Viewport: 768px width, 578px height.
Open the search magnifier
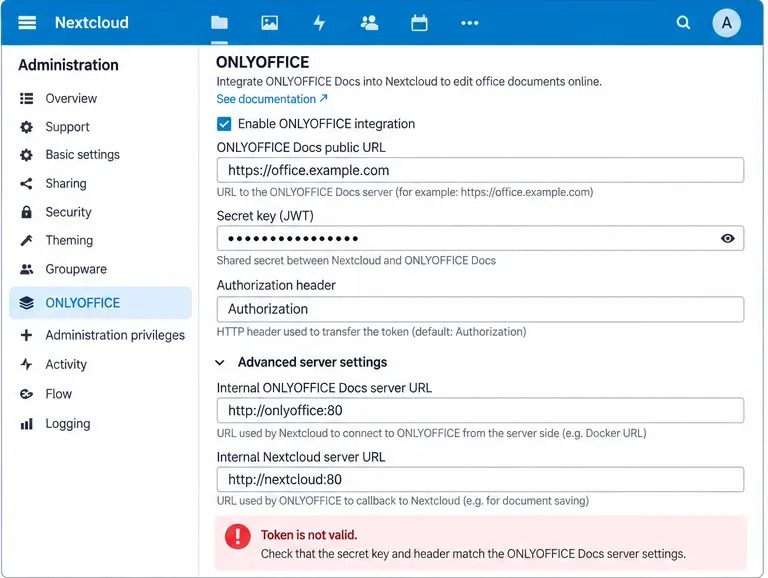click(683, 23)
